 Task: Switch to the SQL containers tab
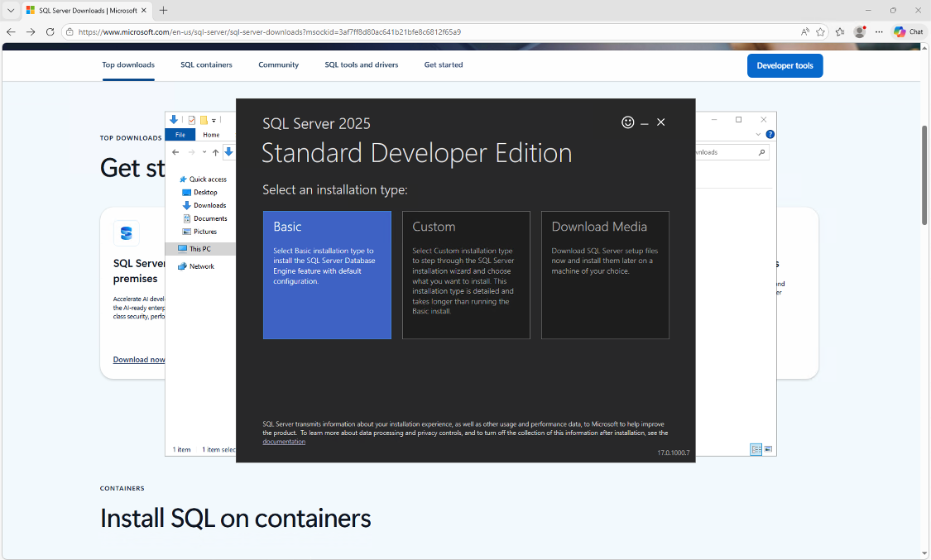pos(206,65)
